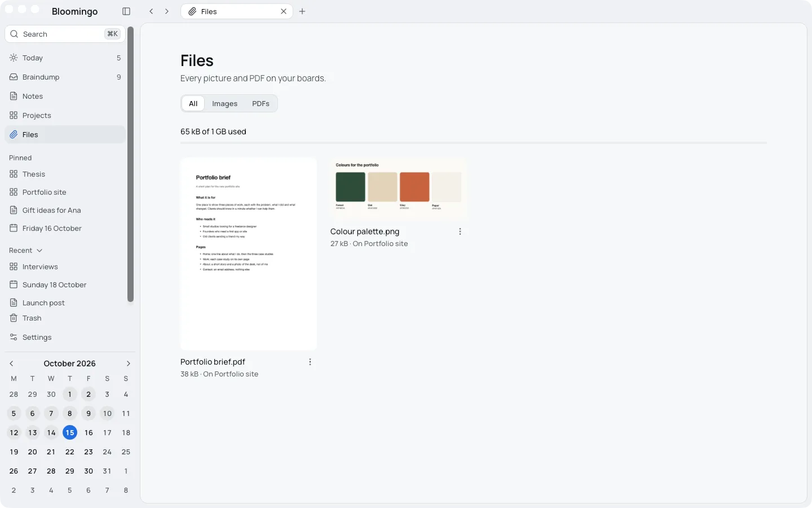Open more options for Colour palette.png

[460, 231]
